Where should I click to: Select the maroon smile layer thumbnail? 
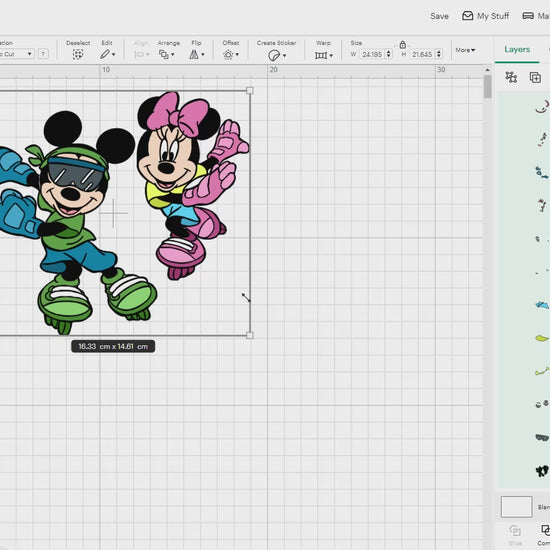[542, 107]
